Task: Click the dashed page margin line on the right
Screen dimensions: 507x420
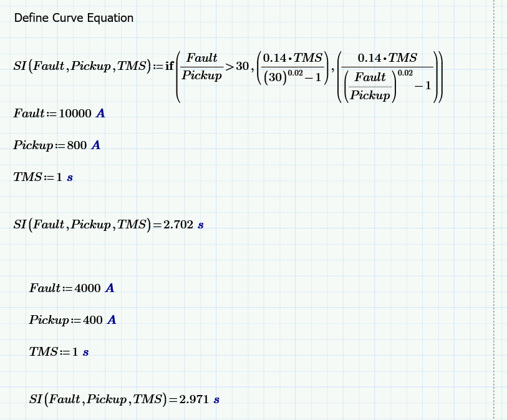Action: coord(493,218)
